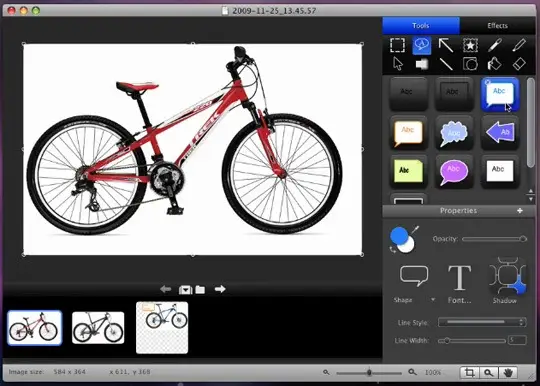Select the shape drawing tool
Screen dimensions: 540x386
tap(470, 64)
